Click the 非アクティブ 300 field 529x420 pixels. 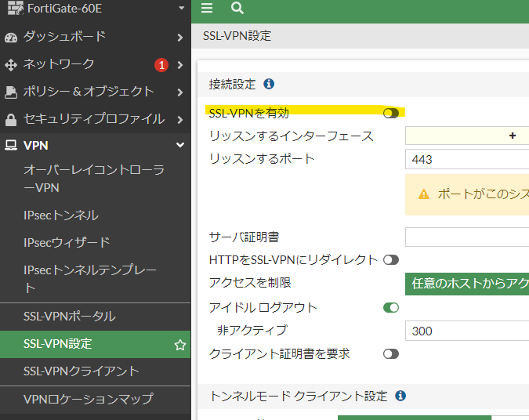pos(467,331)
